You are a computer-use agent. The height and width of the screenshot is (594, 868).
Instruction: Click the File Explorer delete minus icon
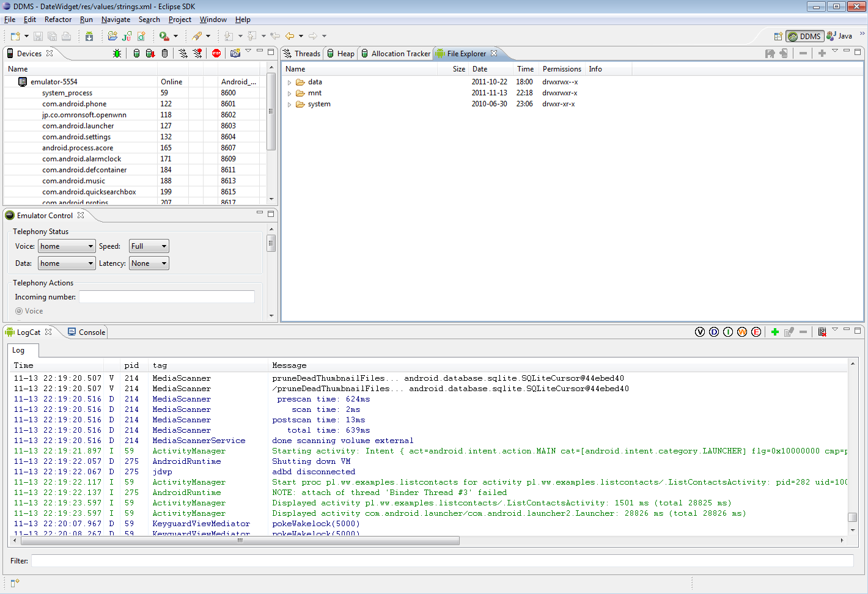(803, 54)
